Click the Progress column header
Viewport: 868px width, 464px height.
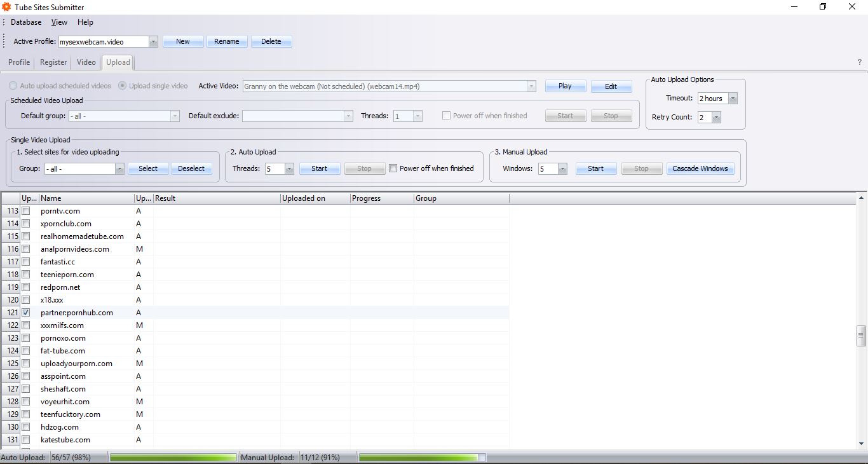coord(382,198)
